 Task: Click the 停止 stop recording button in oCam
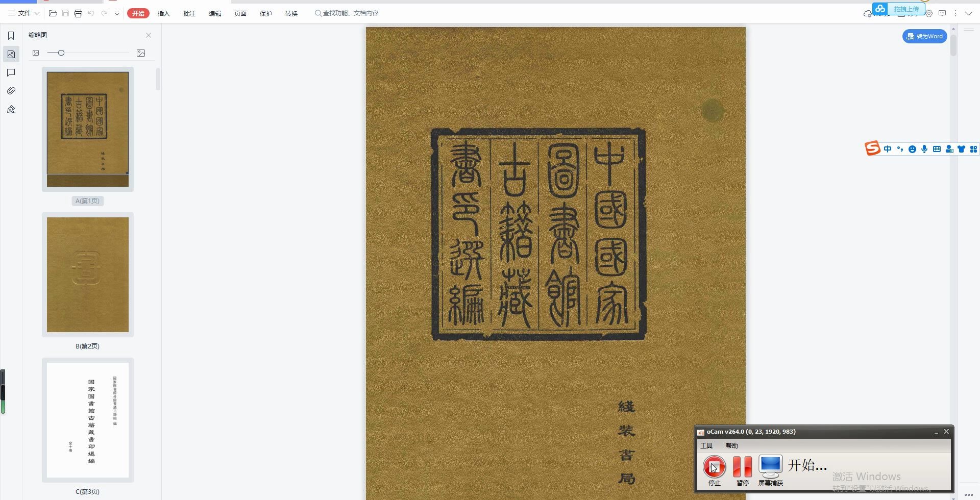coord(714,471)
